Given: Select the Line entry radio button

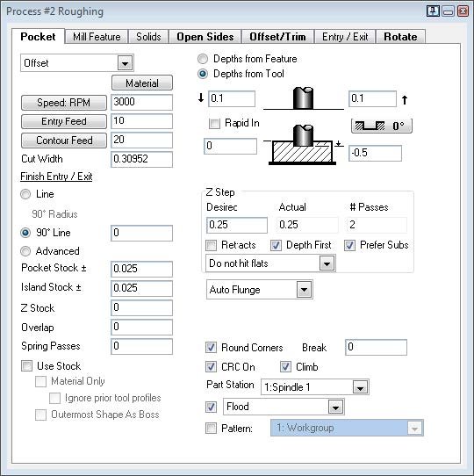Looking at the screenshot, I should (x=25, y=194).
